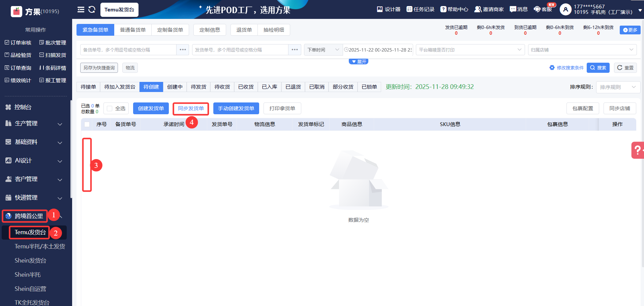Open the 下单时间 dropdown

[323, 50]
